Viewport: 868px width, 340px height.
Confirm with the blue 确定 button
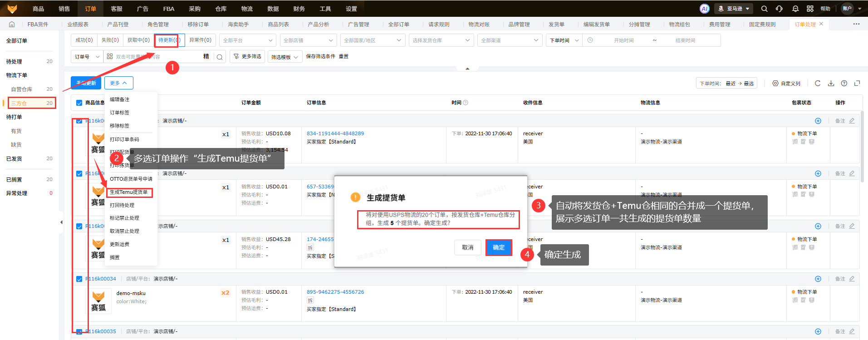[499, 247]
